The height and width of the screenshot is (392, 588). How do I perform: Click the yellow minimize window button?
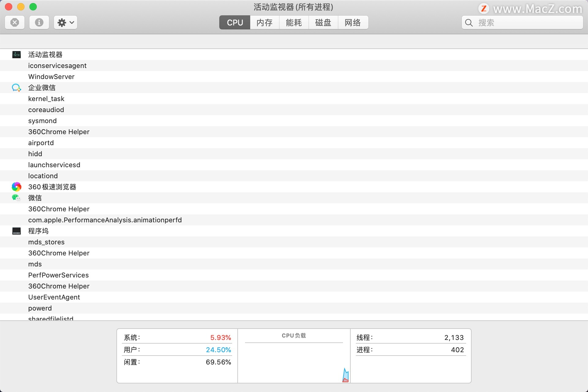tap(21, 7)
